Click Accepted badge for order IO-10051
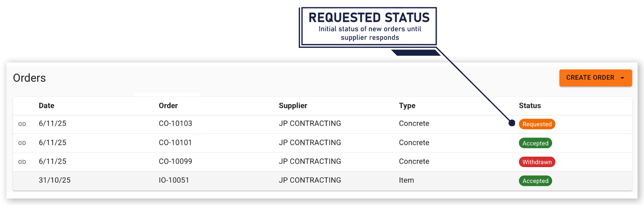The height and width of the screenshot is (205, 644). [x=535, y=181]
